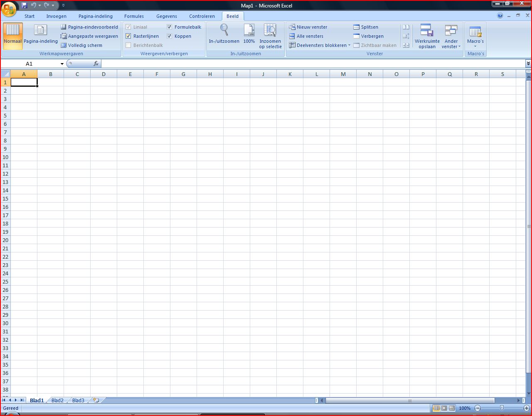Select cell A1 in the grid

(24, 82)
